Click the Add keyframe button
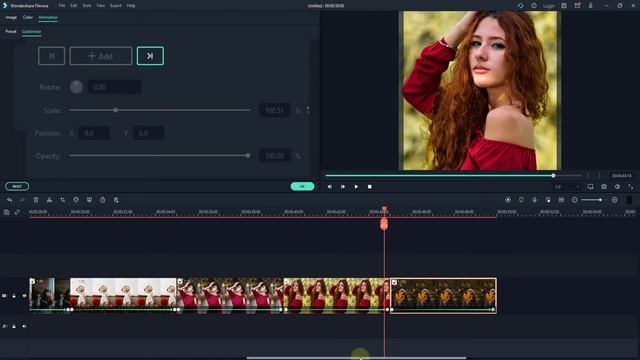This screenshot has height=360, width=640. click(x=101, y=56)
